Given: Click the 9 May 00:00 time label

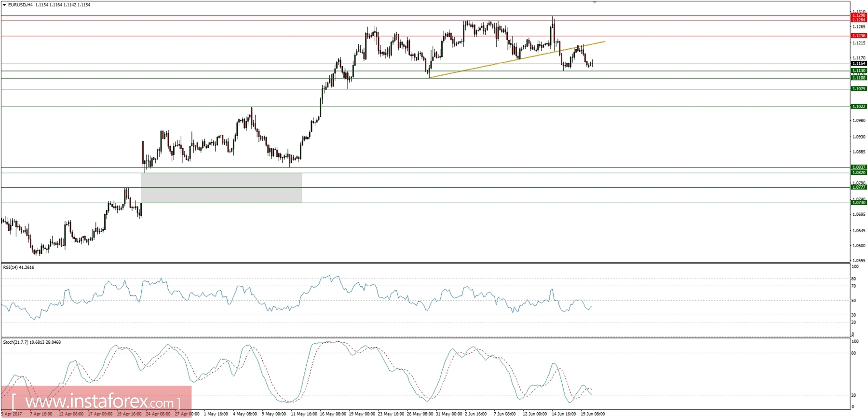Looking at the screenshot, I should point(274,414).
